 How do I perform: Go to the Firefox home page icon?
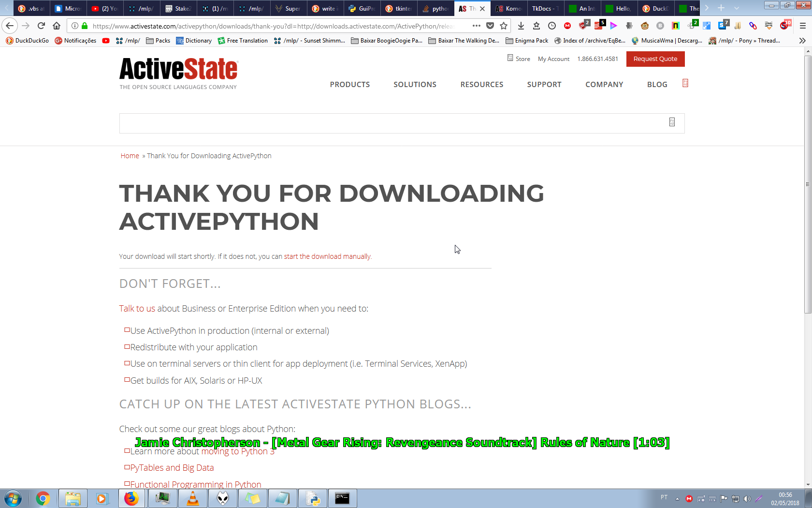pos(57,26)
